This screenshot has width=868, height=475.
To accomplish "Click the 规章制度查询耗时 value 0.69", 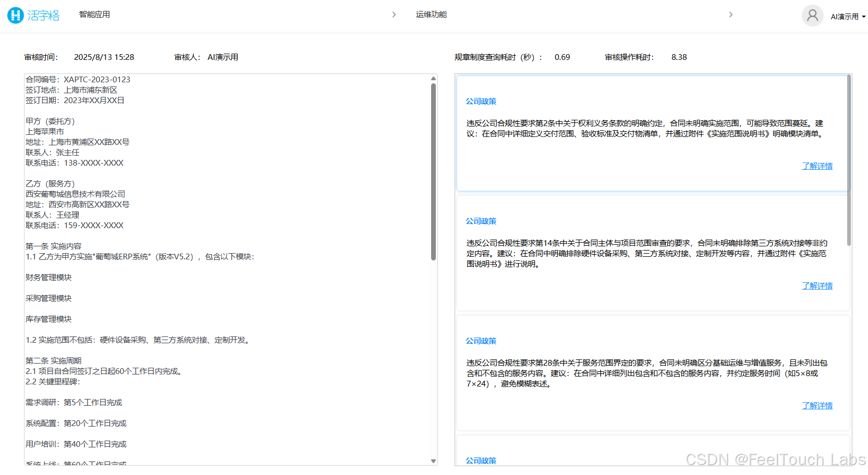I will click(x=563, y=57).
